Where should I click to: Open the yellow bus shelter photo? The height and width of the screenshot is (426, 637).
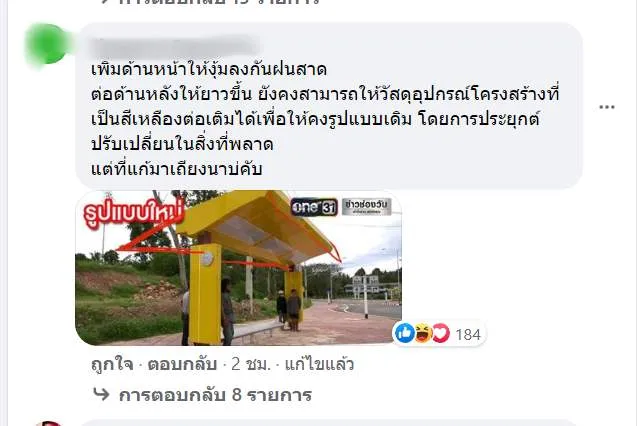[238, 268]
